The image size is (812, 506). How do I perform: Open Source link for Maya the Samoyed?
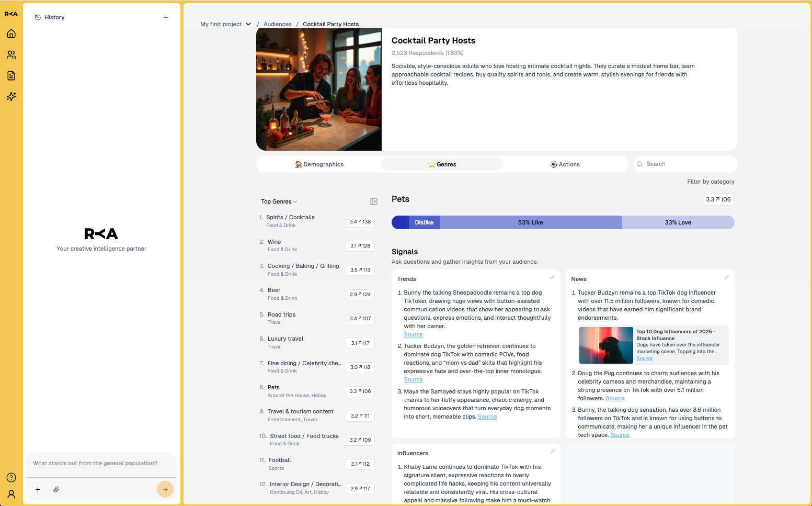pyautogui.click(x=487, y=417)
